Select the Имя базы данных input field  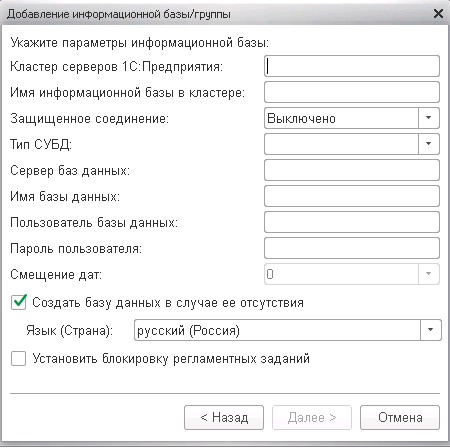pos(352,196)
